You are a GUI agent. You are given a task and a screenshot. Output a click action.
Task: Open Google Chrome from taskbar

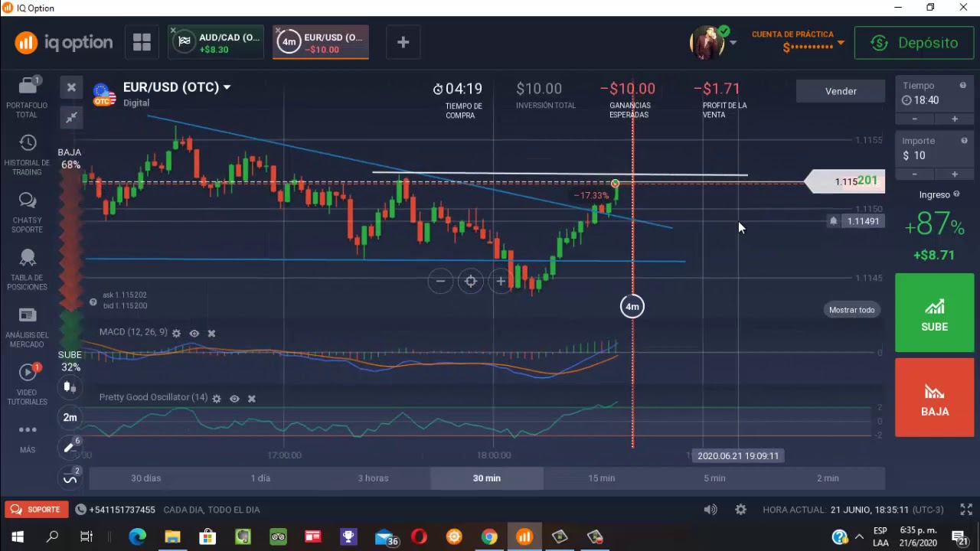(489, 536)
